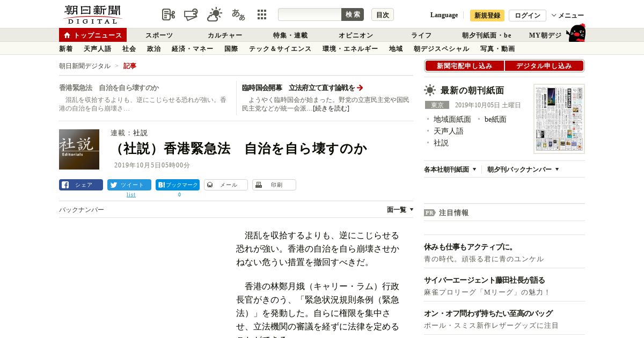
Task: Send article by メール
Action: (x=226, y=185)
